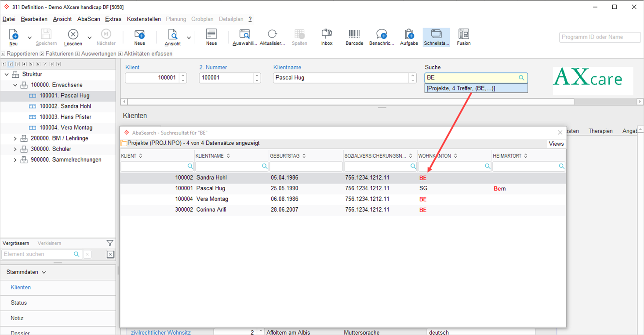
Task: Expand the 900000. Sammelrechnungen node
Action: 15,160
